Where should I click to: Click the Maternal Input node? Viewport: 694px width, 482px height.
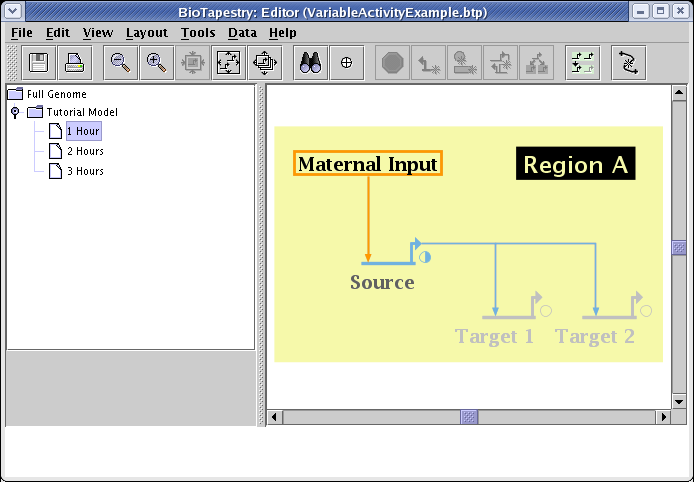tap(368, 164)
